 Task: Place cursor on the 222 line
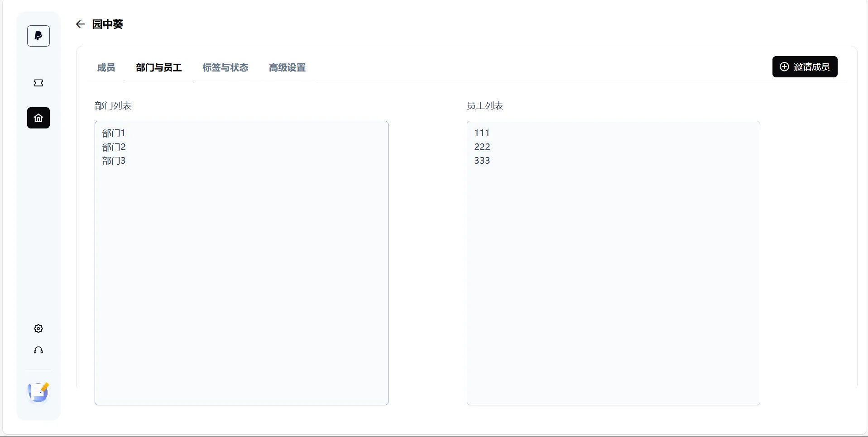pyautogui.click(x=482, y=147)
